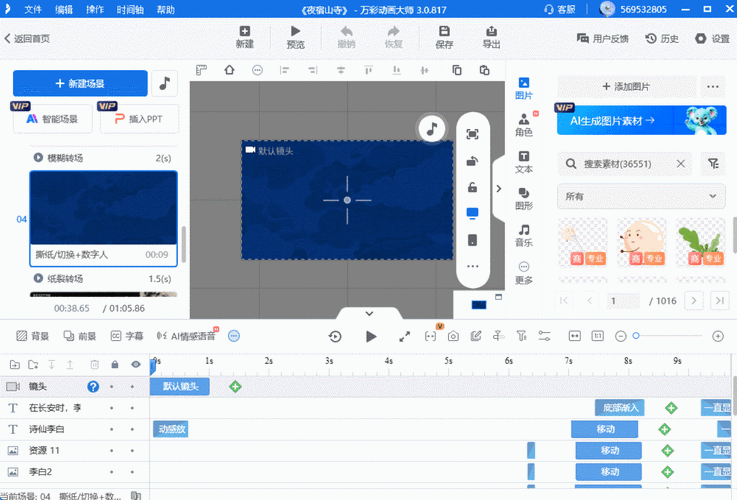Click the home icon above the canvas
Viewport: 737px width, 500px height.
229,70
